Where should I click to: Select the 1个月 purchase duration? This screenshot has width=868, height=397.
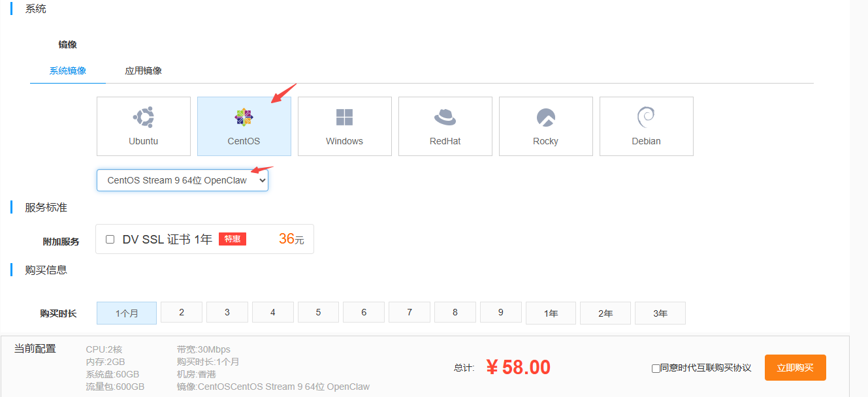[127, 313]
